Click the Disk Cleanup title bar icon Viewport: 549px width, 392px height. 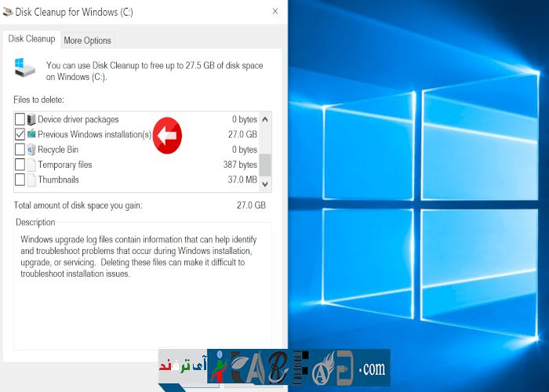(8, 11)
